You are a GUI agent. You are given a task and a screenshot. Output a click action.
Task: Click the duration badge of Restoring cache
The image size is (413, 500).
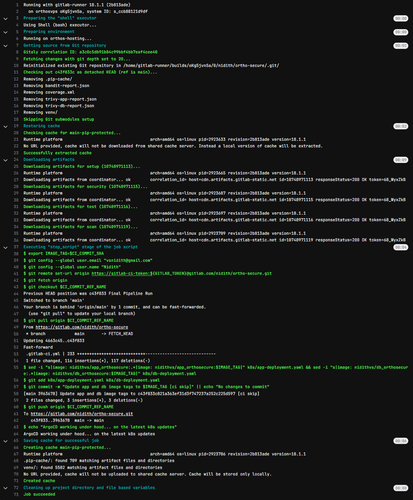click(x=400, y=126)
